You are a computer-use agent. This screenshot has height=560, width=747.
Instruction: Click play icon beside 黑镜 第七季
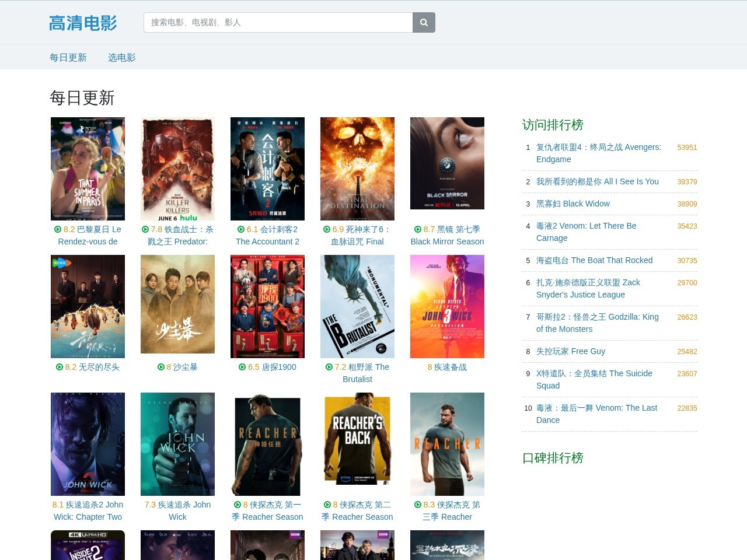(418, 230)
